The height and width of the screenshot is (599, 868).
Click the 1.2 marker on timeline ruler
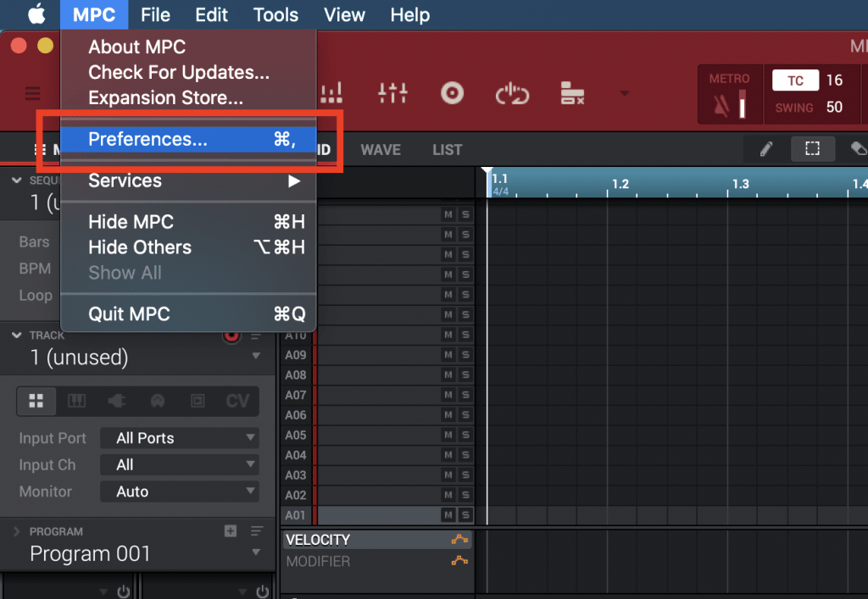tap(620, 184)
